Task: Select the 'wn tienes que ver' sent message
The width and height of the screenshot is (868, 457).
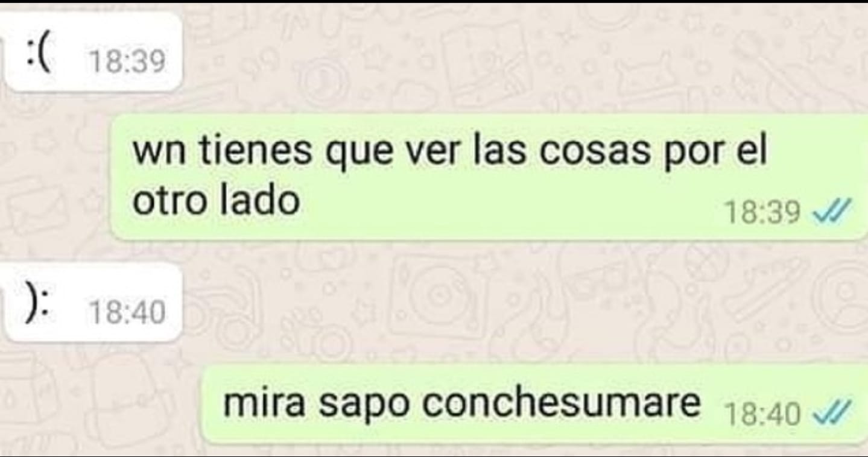Action: 489,177
